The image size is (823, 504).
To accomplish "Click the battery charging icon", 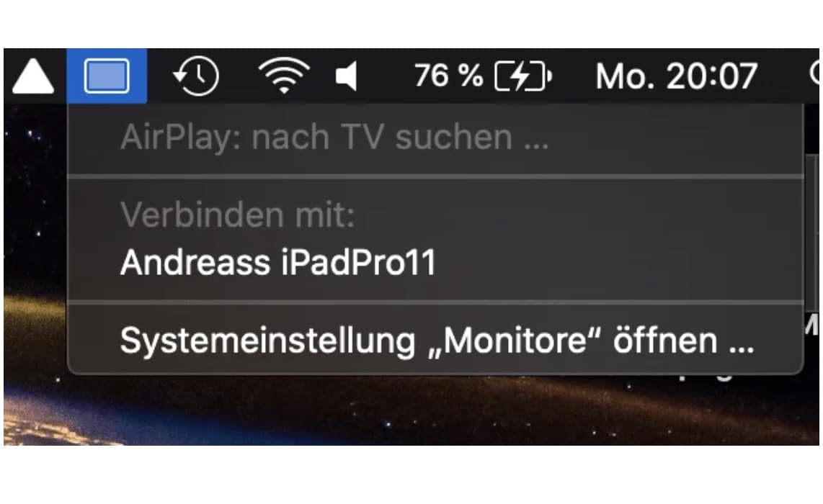I will pos(522,76).
